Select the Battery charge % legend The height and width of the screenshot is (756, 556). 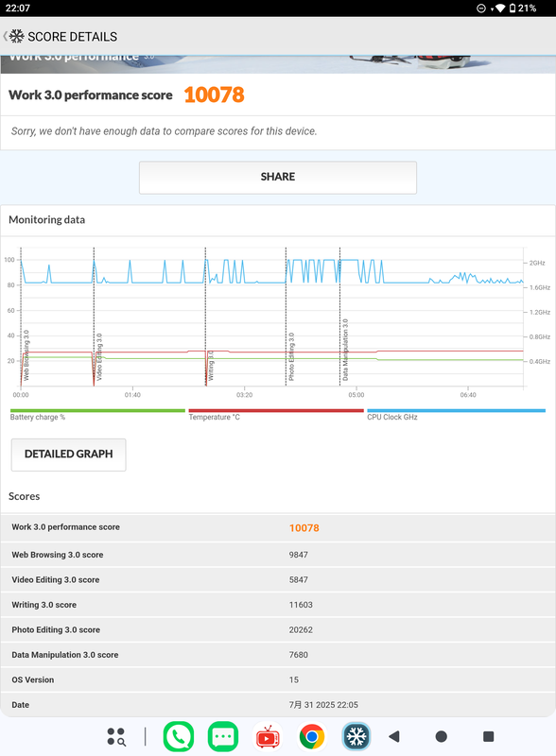pos(97,415)
